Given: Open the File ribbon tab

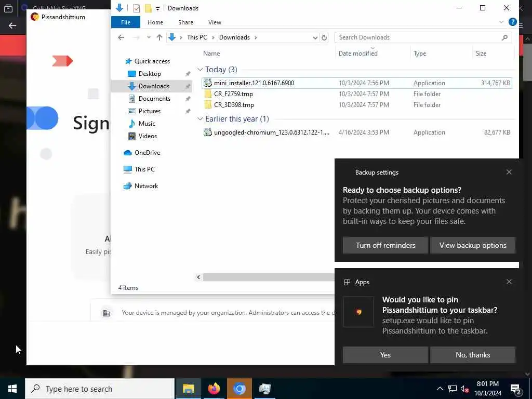Looking at the screenshot, I should click(x=126, y=22).
